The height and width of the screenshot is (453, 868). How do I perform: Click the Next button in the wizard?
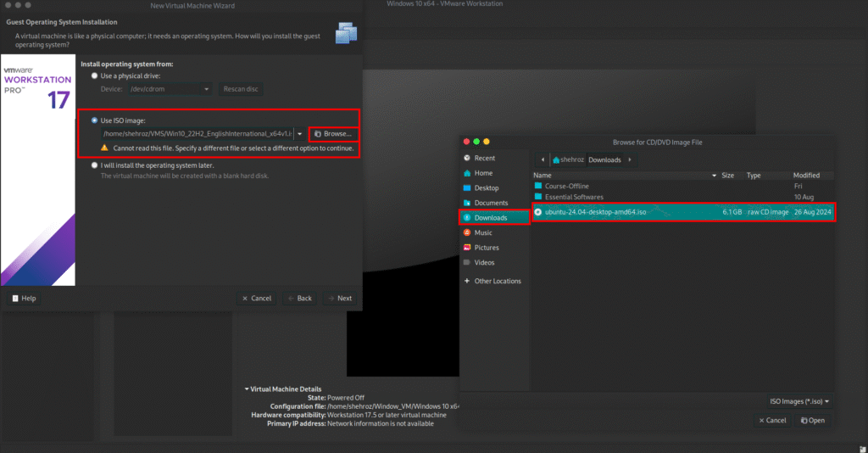[340, 298]
